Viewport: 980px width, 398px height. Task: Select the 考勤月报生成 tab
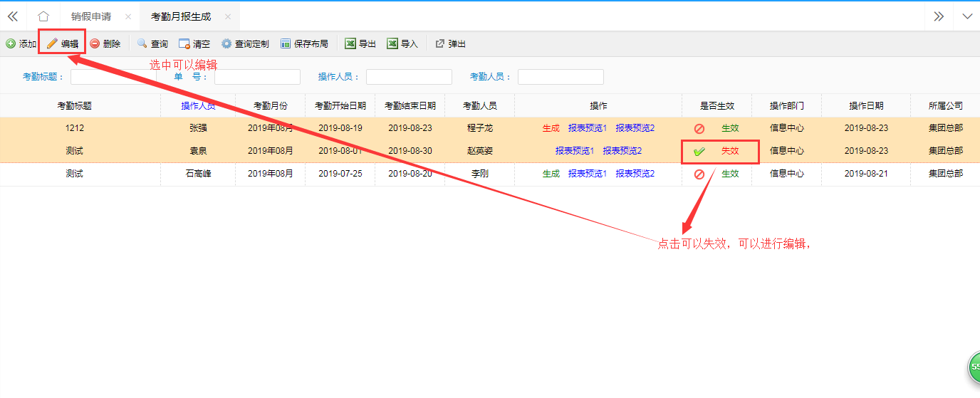181,16
